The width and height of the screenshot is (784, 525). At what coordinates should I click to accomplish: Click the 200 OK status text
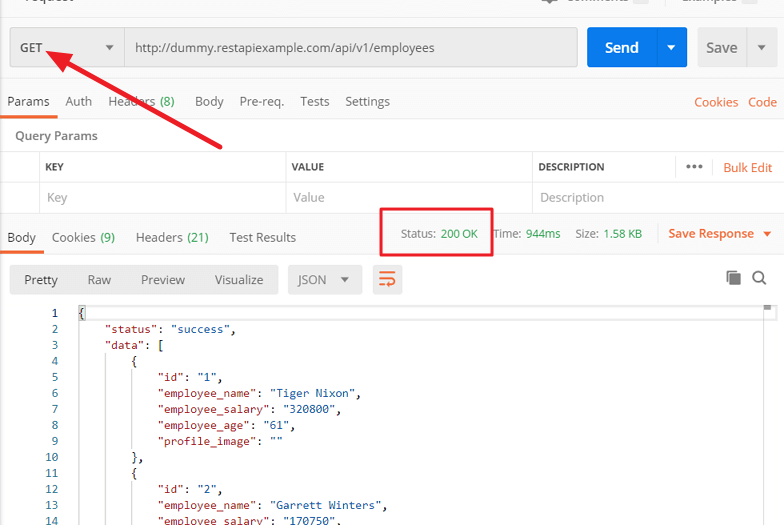click(459, 234)
